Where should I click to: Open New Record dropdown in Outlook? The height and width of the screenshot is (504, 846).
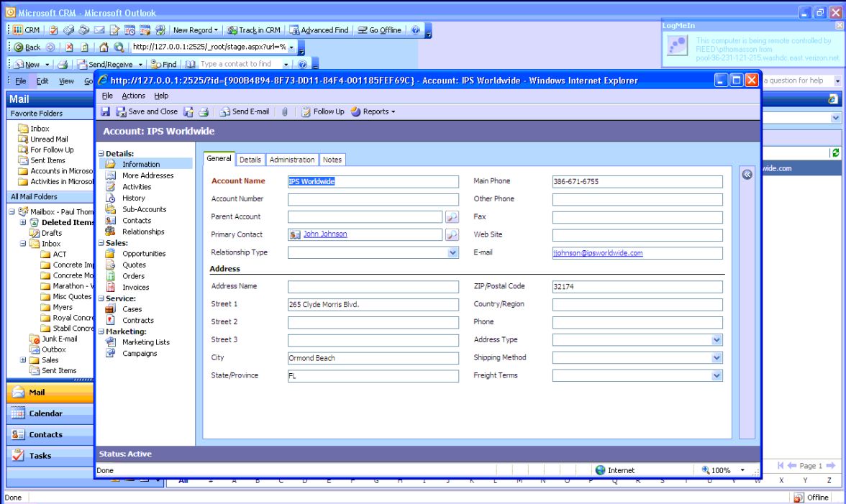[x=196, y=30]
